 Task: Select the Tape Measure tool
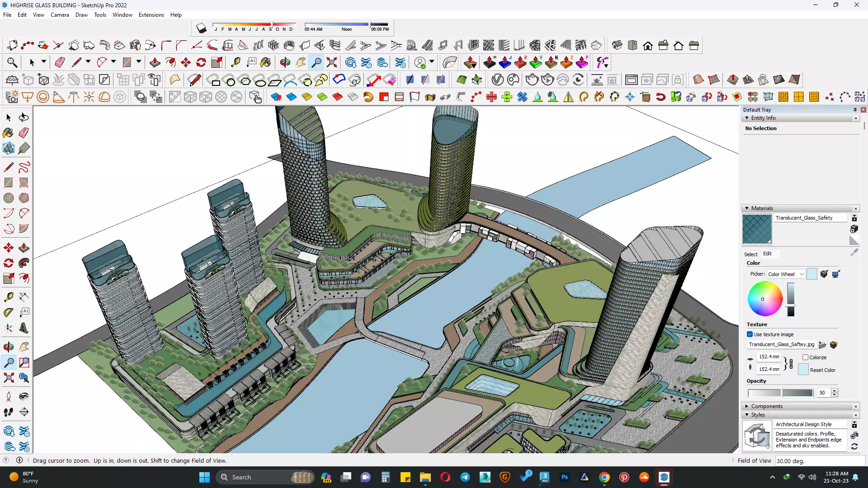click(x=8, y=297)
